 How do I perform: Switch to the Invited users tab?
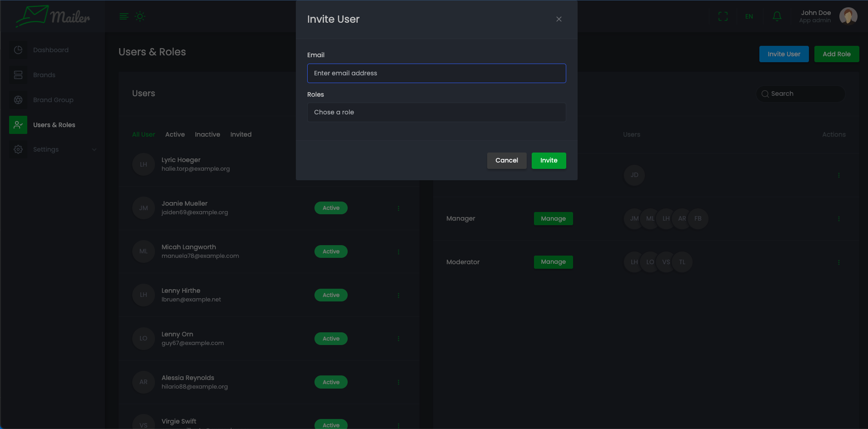(x=240, y=134)
